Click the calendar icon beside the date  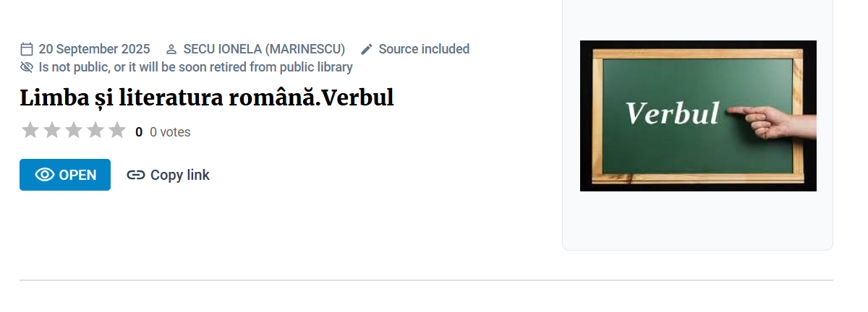[27, 49]
